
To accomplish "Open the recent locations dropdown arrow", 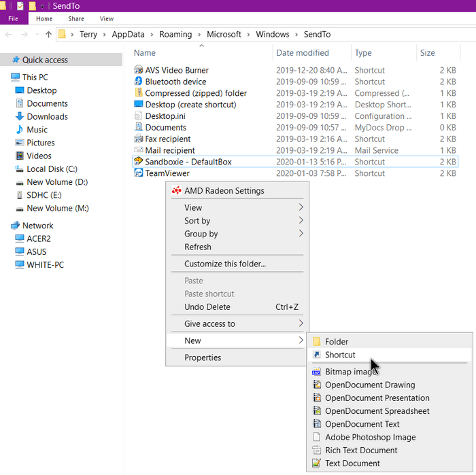I will [37, 34].
